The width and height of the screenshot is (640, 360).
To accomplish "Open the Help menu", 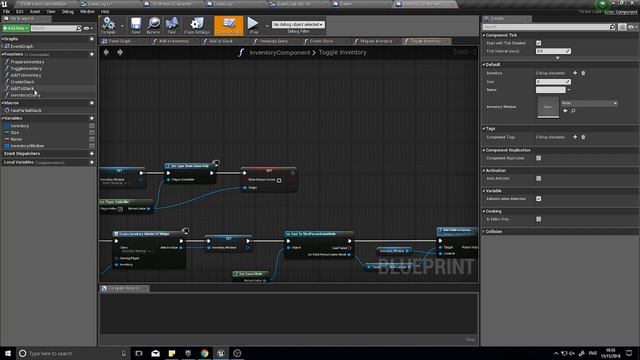I will [105, 11].
